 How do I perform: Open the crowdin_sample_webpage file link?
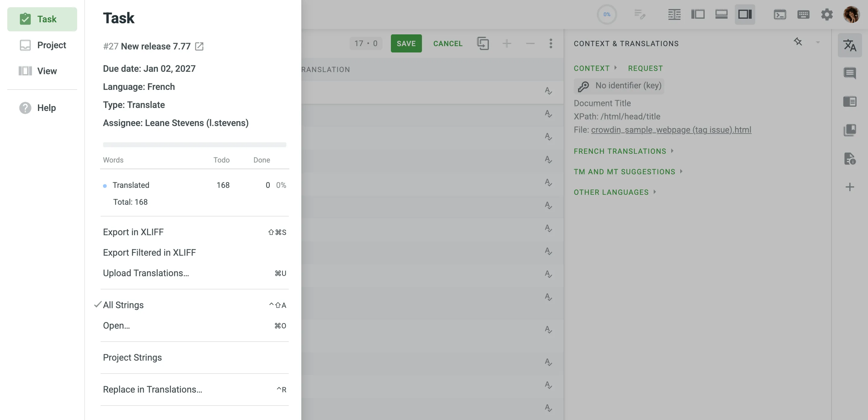pos(671,130)
